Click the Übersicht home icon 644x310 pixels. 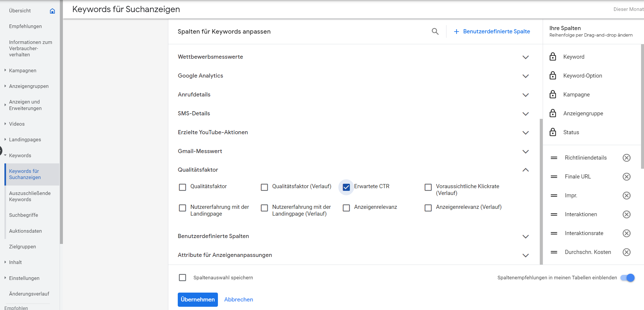[x=52, y=11]
